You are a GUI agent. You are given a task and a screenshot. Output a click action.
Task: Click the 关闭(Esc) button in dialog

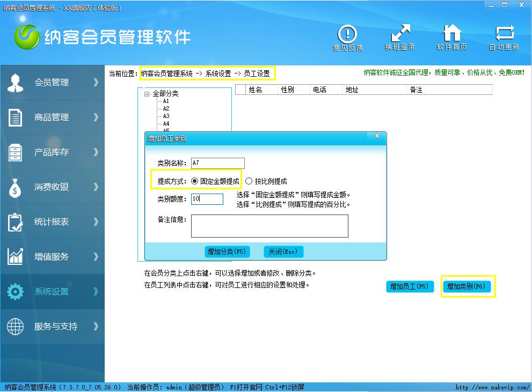283,252
